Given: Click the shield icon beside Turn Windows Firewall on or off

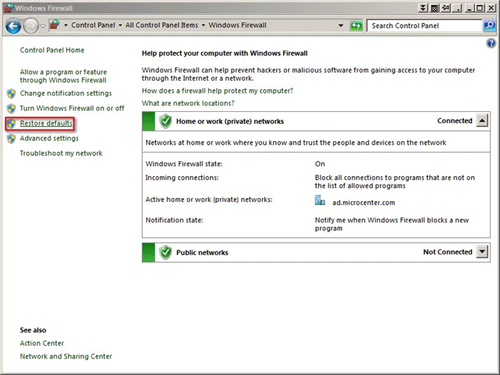Looking at the screenshot, I should point(11,108).
